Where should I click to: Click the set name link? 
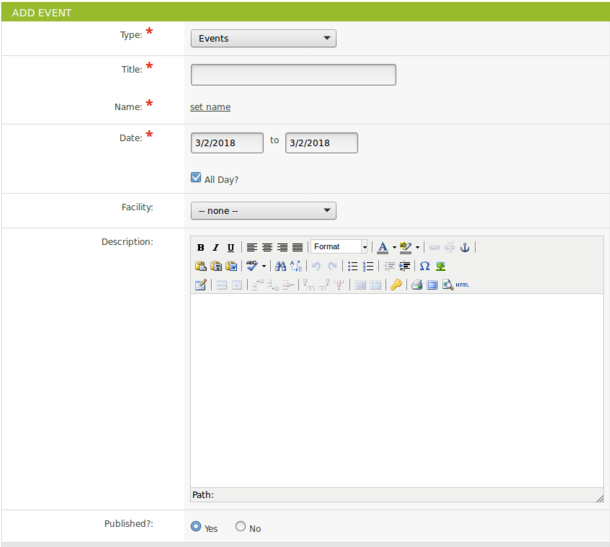210,107
